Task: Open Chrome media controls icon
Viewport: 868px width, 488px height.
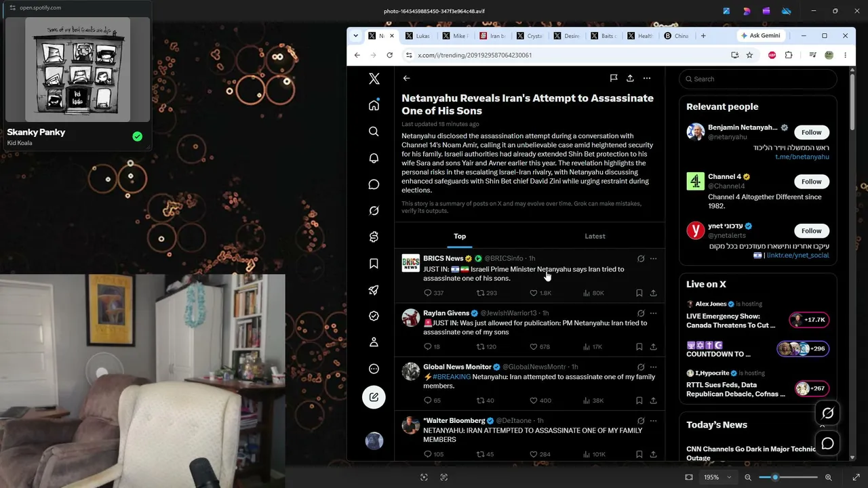Action: (812, 55)
